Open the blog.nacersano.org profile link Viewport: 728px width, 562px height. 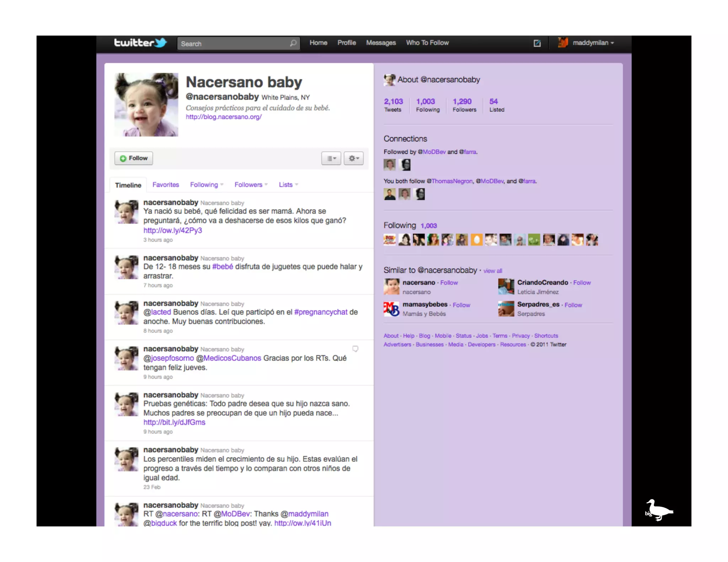tap(224, 117)
